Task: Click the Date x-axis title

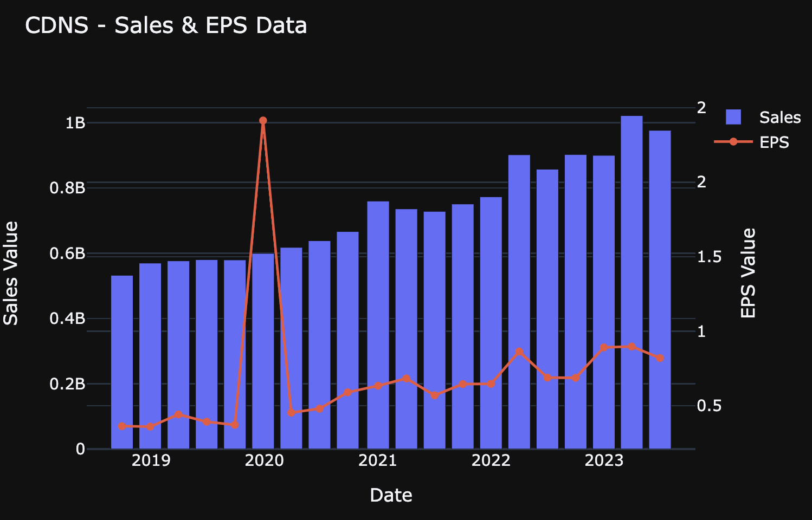Action: point(391,495)
